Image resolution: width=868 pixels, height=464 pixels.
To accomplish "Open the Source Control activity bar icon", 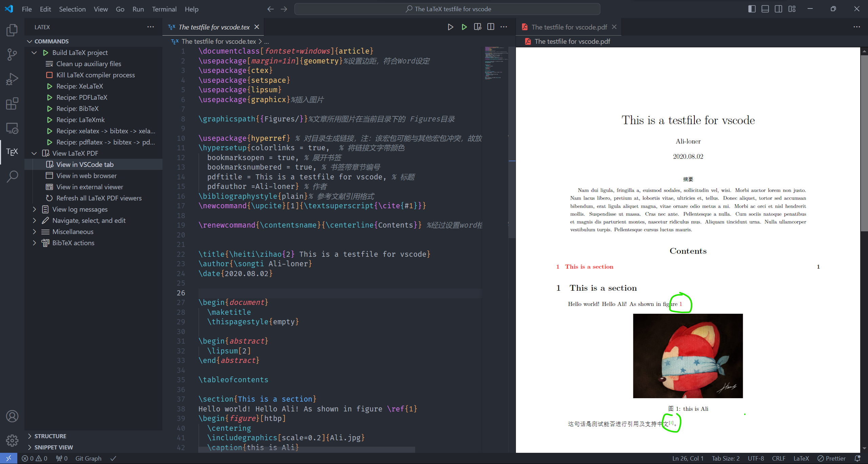I will click(12, 54).
